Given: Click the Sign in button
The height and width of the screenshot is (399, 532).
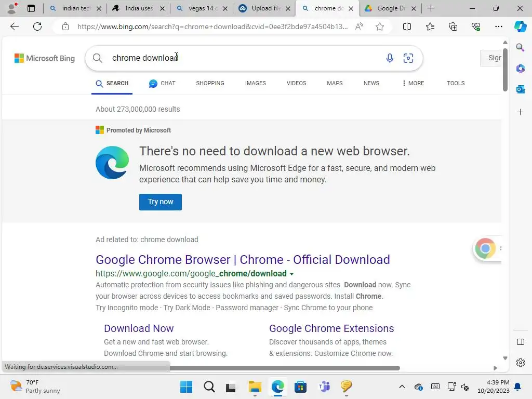Looking at the screenshot, I should tap(491, 58).
